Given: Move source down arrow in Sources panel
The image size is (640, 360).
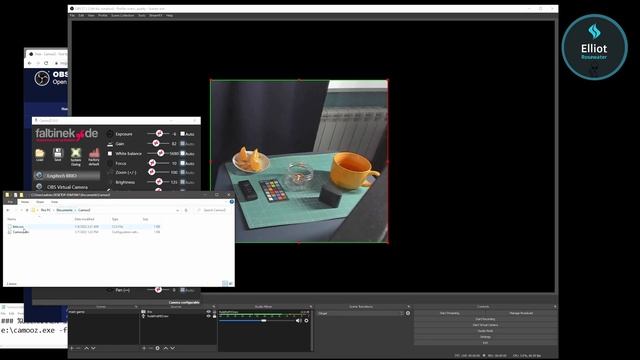Looking at the screenshot, I should [x=173, y=348].
